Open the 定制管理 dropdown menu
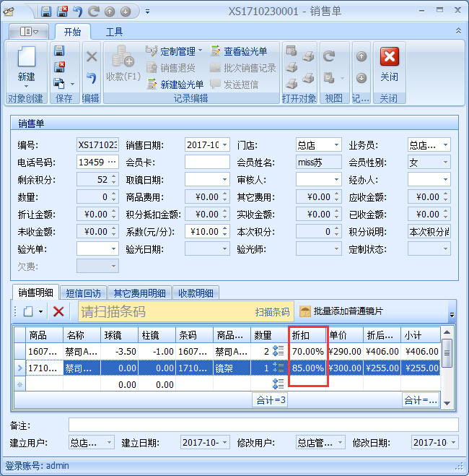469x476 pixels. pyautogui.click(x=174, y=51)
